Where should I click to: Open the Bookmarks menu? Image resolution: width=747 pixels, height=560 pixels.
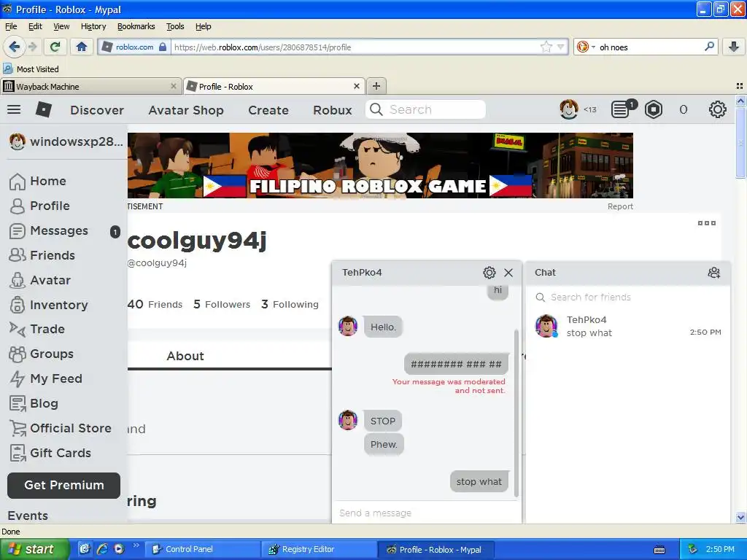136,26
